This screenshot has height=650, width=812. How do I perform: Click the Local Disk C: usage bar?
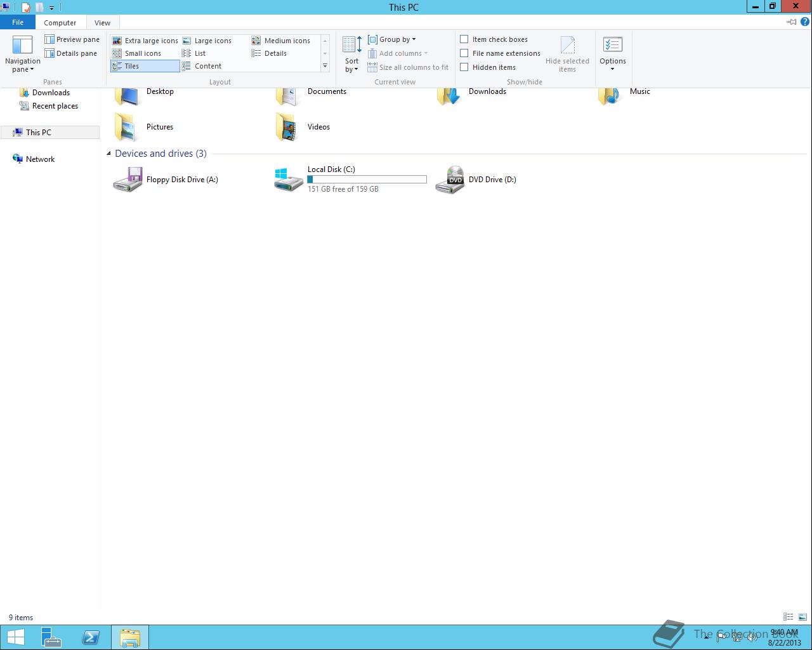[x=367, y=180]
